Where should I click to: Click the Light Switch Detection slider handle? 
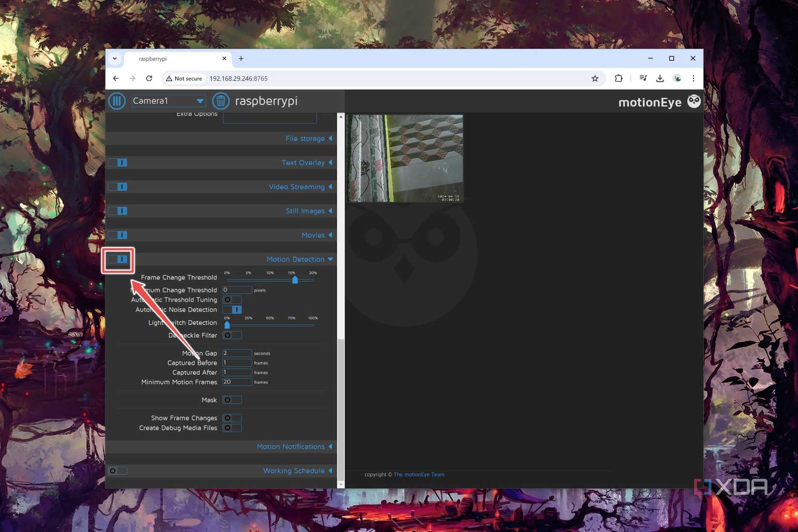227,325
